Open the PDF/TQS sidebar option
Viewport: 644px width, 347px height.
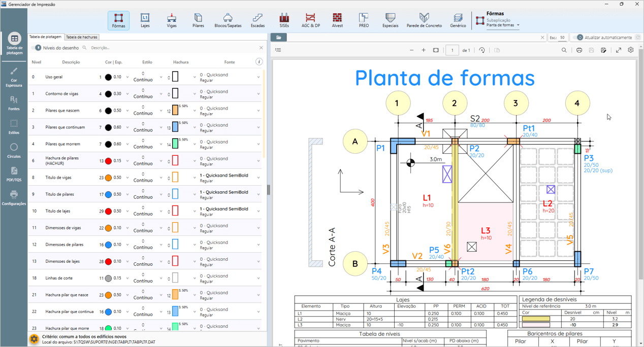coord(14,175)
